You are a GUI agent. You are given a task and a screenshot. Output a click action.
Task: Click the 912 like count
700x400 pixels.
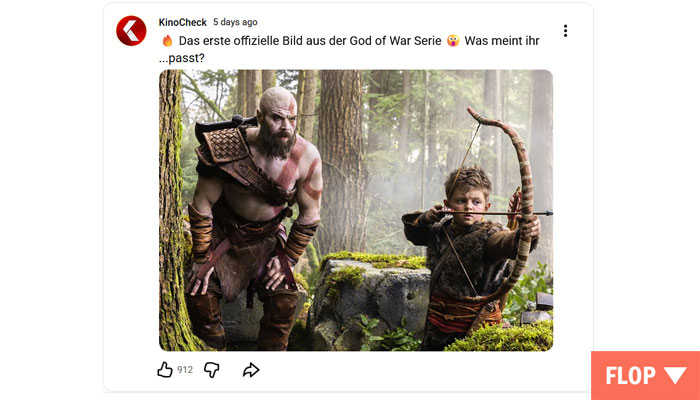click(185, 370)
